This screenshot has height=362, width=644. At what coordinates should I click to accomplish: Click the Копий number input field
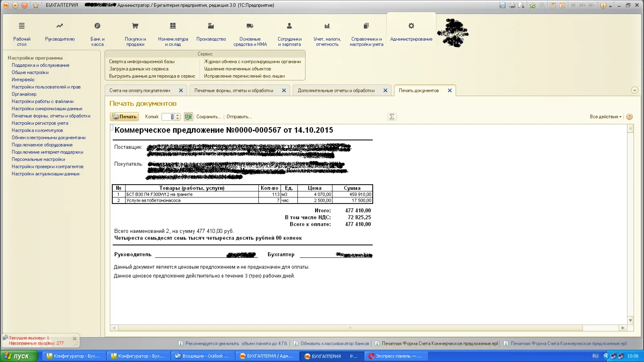[168, 117]
